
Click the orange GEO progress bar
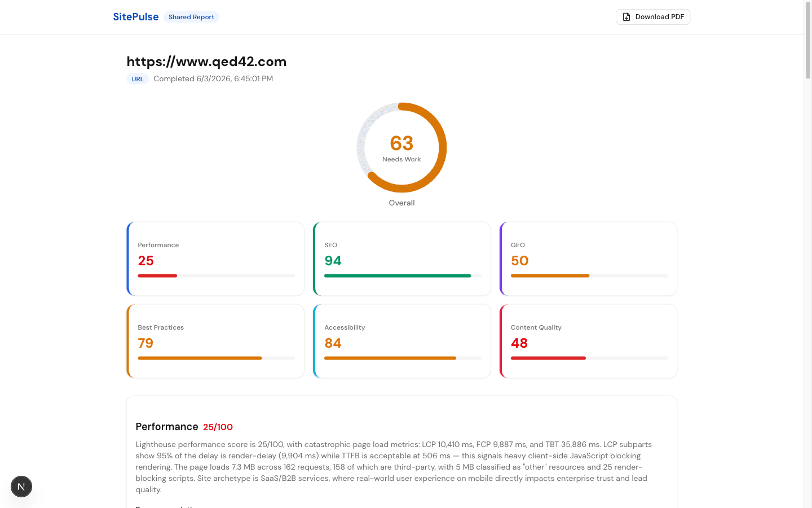550,275
